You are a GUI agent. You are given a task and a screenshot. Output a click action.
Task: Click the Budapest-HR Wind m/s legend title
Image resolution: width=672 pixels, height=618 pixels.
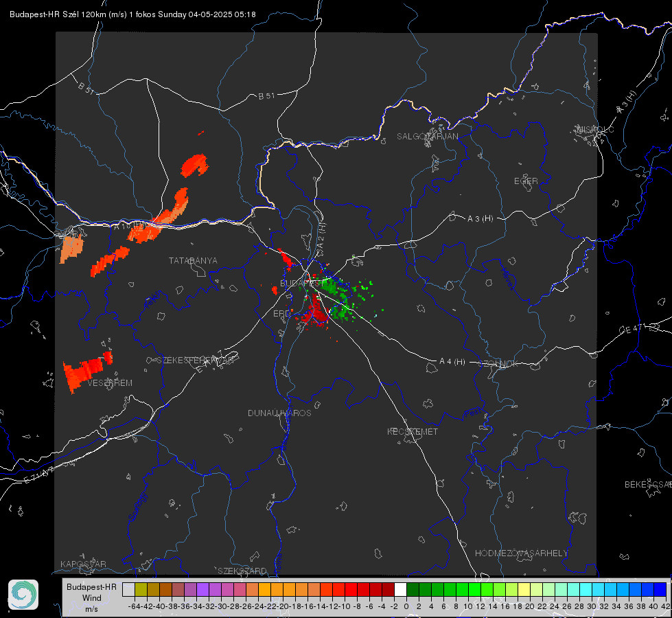pyautogui.click(x=91, y=598)
